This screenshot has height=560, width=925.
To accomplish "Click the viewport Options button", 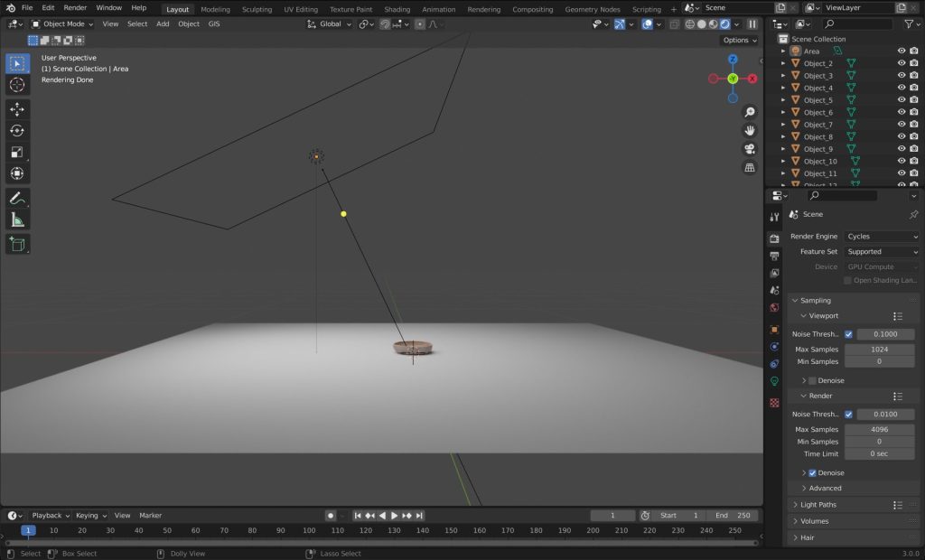I will 739,40.
